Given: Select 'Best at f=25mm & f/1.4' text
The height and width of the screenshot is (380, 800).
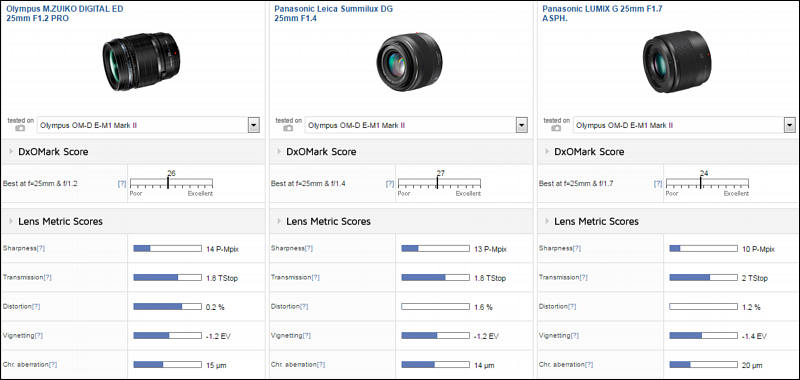Looking at the screenshot, I should coord(308,184).
